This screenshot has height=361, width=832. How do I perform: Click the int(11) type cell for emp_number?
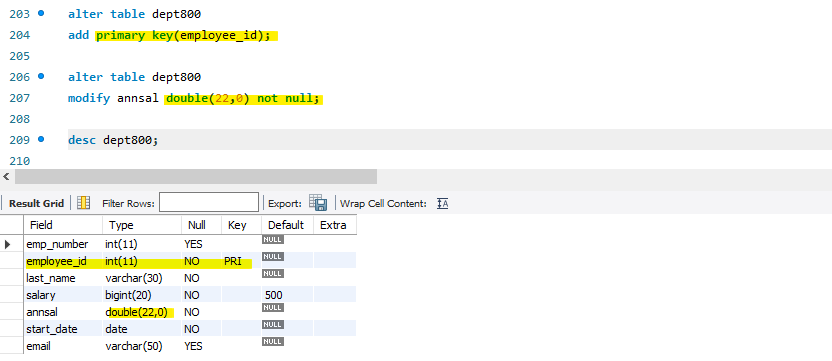(x=142, y=244)
